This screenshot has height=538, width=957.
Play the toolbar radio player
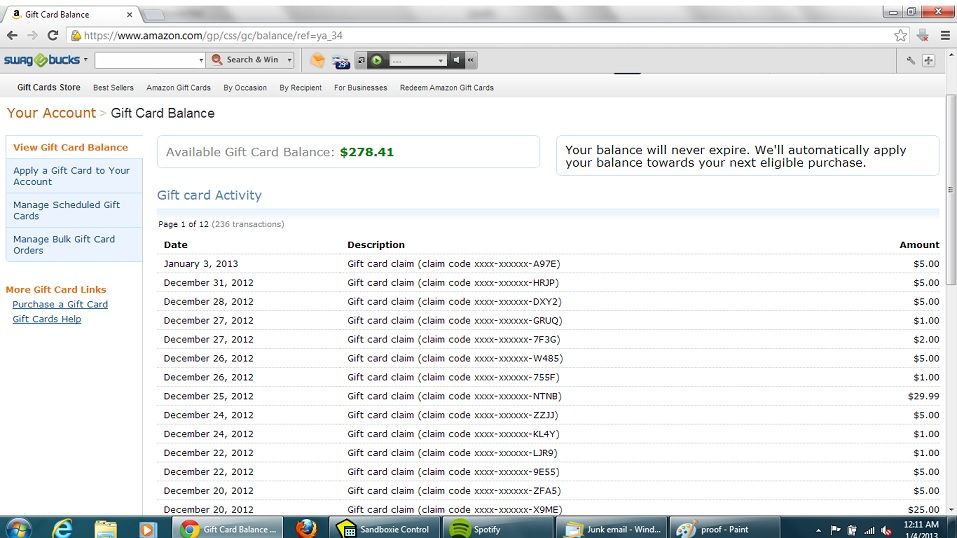(x=377, y=60)
